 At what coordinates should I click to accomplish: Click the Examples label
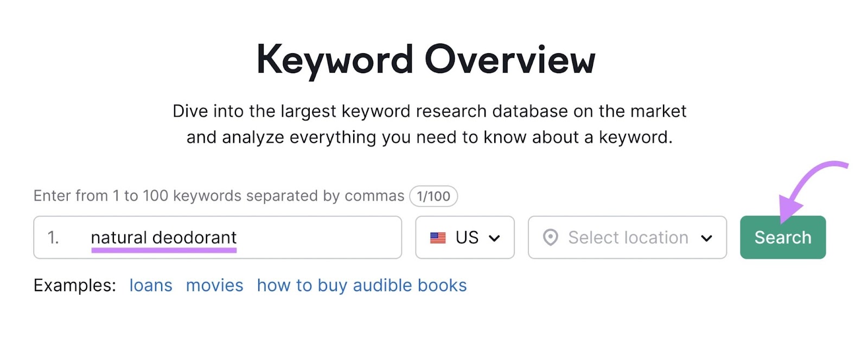[74, 285]
